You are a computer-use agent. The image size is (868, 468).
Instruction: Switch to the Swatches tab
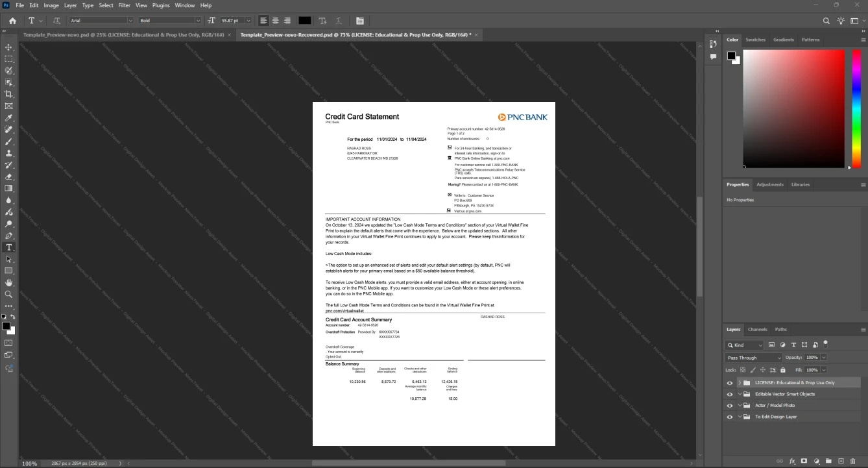[755, 40]
